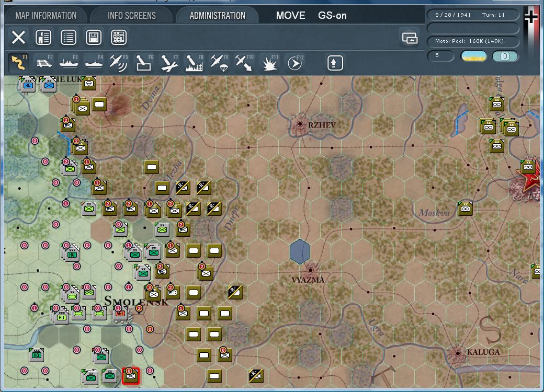544x392 pixels.
Task: Open the MAP INFORMATION tab
Action: [46, 16]
